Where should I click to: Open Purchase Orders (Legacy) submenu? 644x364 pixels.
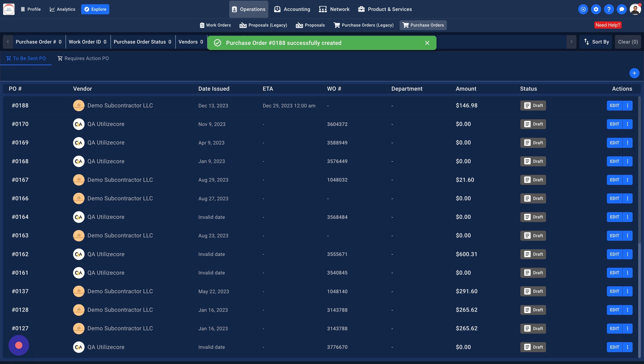[x=363, y=25]
